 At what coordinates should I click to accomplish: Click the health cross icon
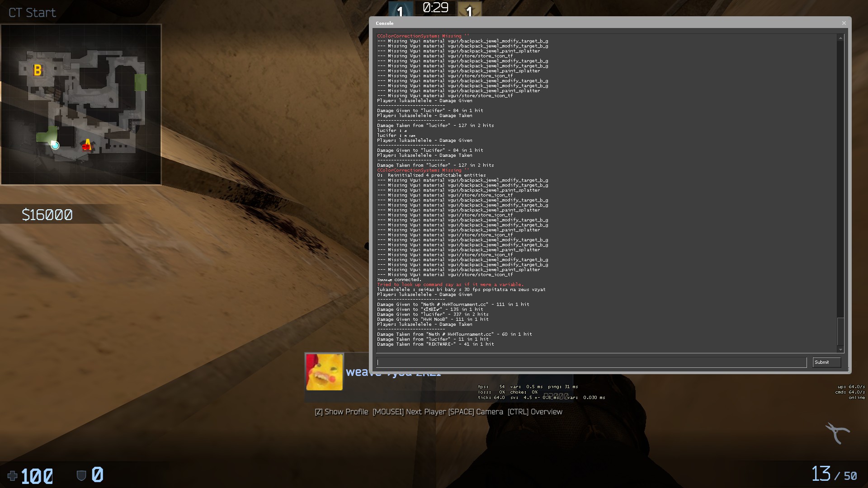point(13,475)
